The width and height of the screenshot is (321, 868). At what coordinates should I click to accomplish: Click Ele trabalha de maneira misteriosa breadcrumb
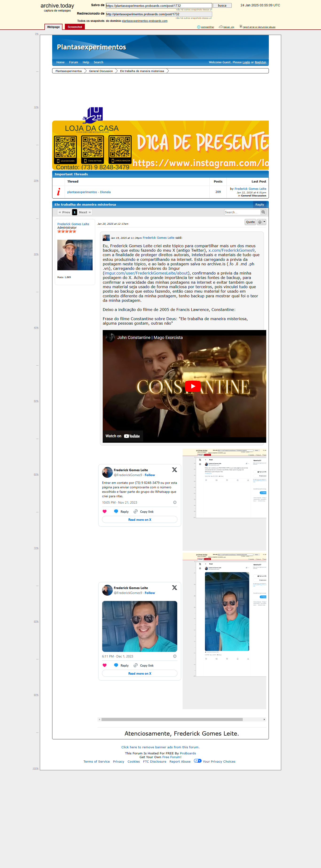click(x=142, y=71)
